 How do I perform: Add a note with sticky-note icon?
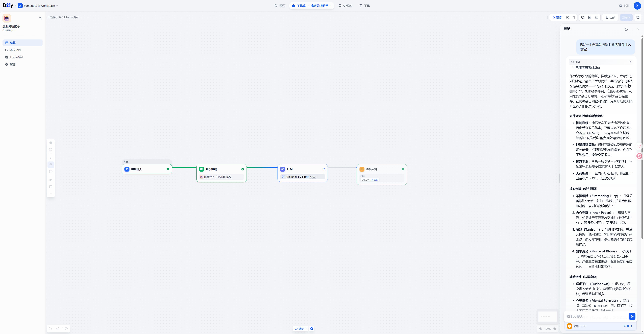51,150
